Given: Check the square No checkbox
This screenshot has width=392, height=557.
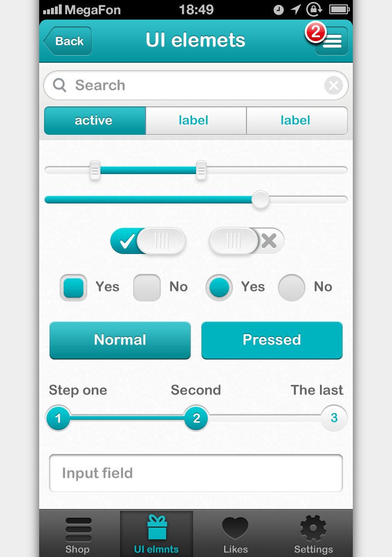Looking at the screenshot, I should [x=147, y=287].
